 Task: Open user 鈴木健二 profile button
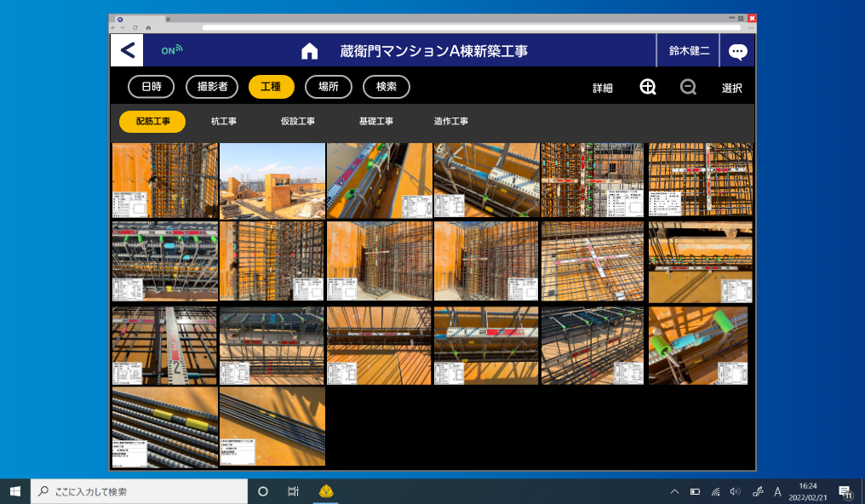[x=689, y=51]
